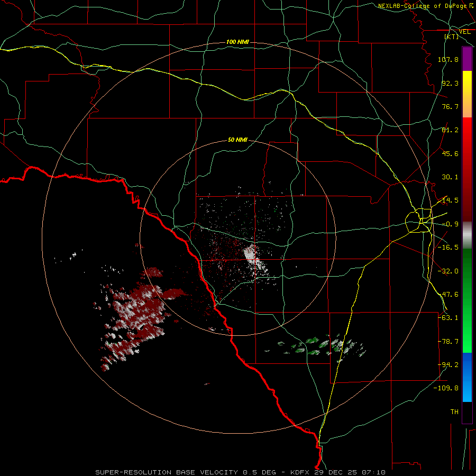This screenshot has height=476, width=476.
Task: Select the 14.5 legend value
Action: click(450, 200)
